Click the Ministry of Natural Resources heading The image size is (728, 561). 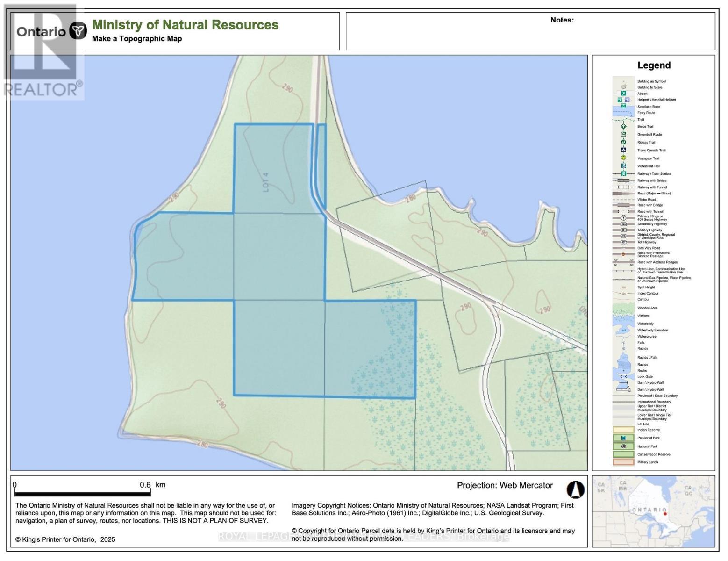(185, 25)
